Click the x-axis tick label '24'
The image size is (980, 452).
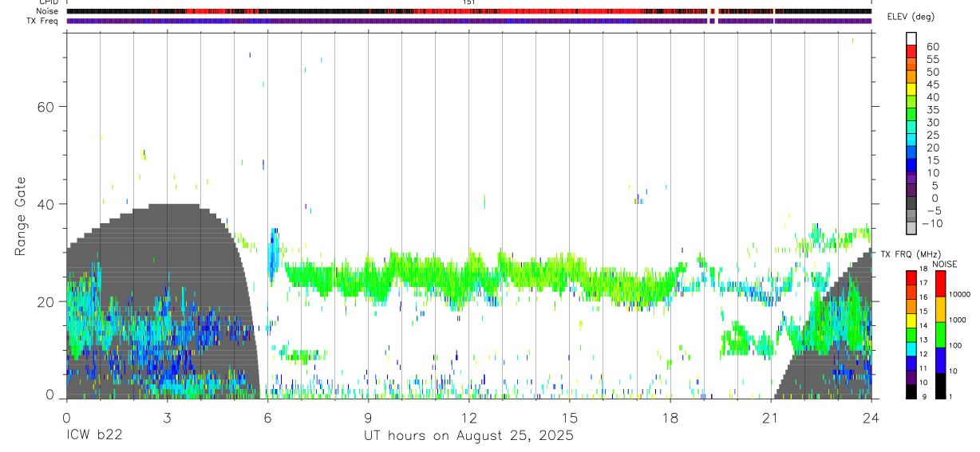(x=871, y=417)
